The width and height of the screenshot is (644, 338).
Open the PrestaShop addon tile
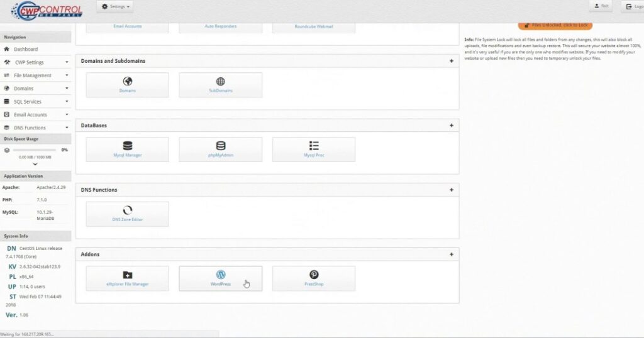tap(314, 278)
